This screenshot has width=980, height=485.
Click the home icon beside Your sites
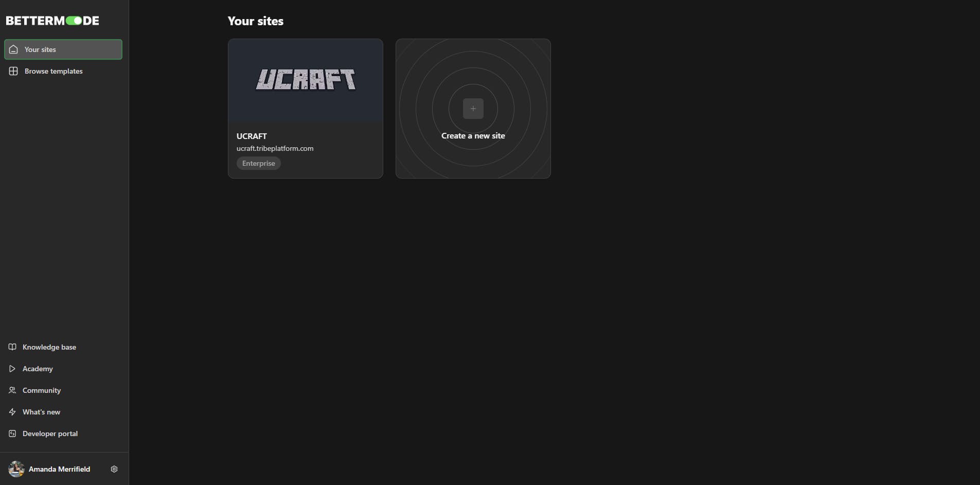pyautogui.click(x=13, y=49)
